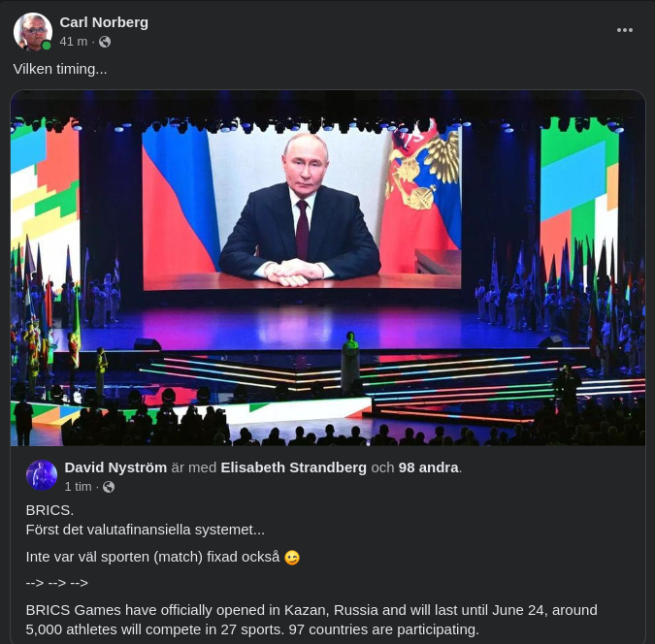Viewport: 655px width, 644px height.
Task: Click the Carl Norberg name link
Action: 104,22
